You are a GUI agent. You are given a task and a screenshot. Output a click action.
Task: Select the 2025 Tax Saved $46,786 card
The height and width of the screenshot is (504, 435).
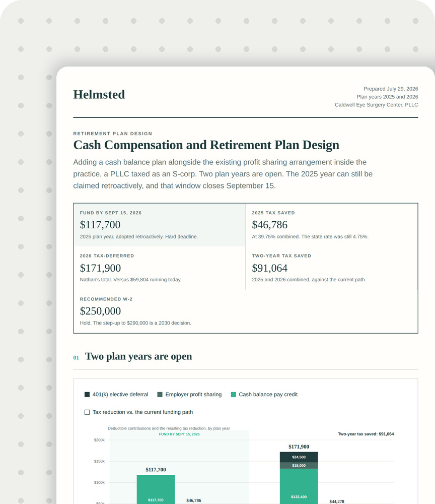[332, 225]
